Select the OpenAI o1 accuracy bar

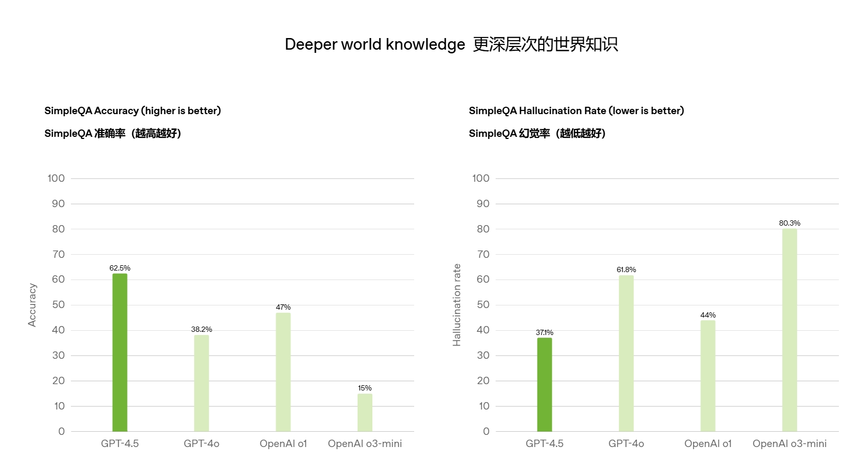(283, 372)
